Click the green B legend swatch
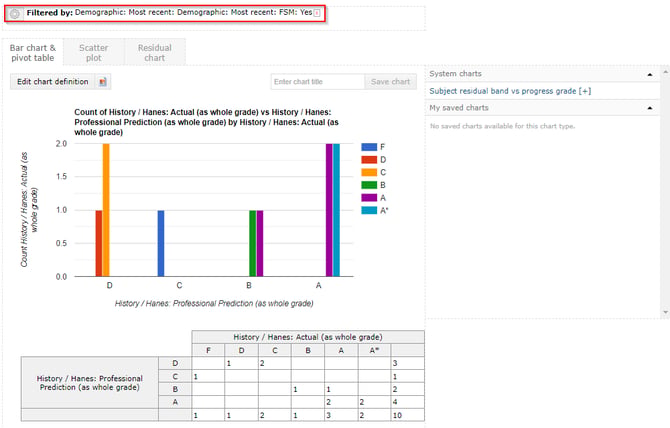This screenshot has height=428, width=670. (x=369, y=185)
